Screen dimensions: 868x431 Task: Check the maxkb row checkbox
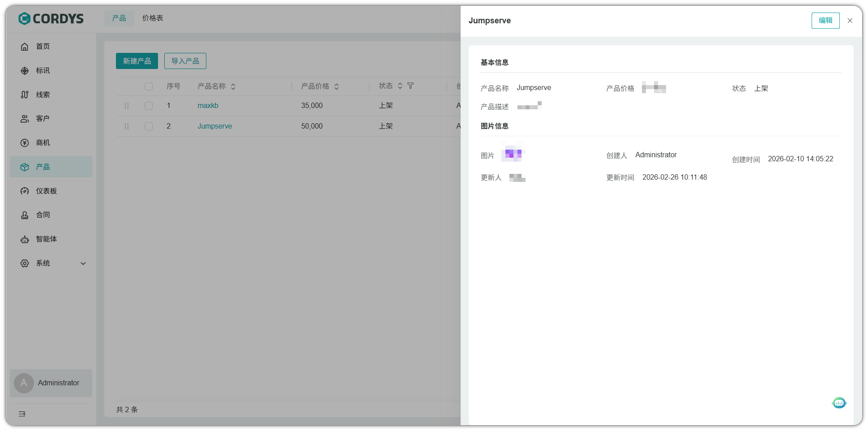(149, 106)
